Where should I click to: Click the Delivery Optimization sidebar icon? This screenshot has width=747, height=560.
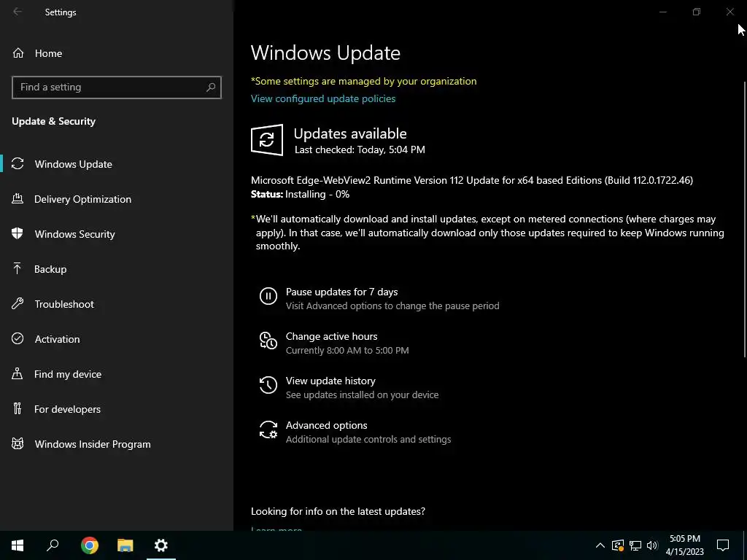(x=18, y=199)
